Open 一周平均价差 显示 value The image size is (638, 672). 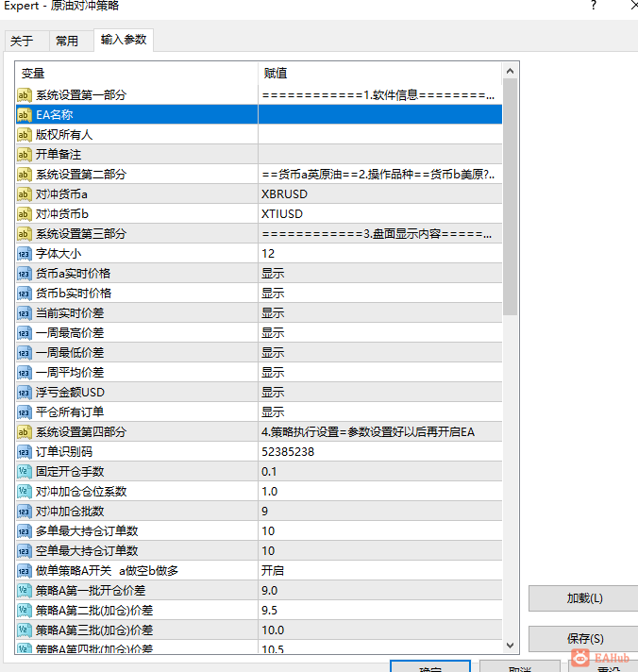tap(380, 373)
